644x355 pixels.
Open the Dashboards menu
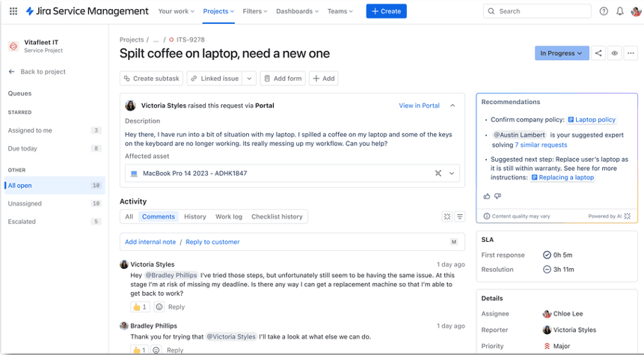click(x=297, y=11)
